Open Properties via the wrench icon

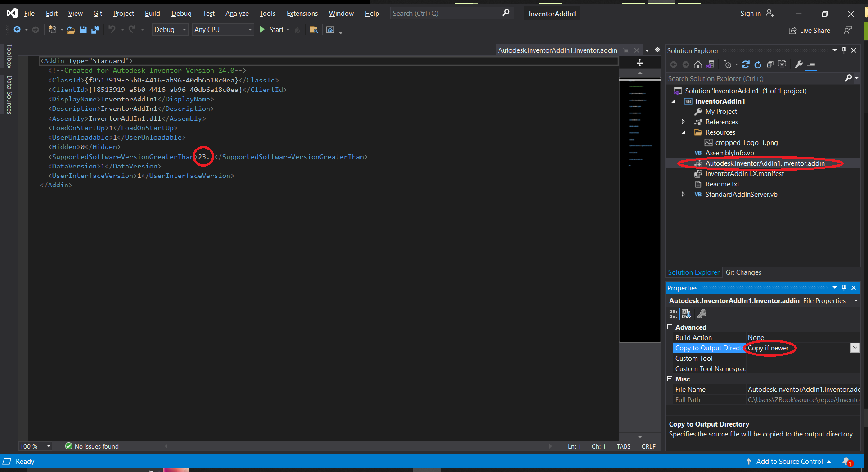pos(798,64)
